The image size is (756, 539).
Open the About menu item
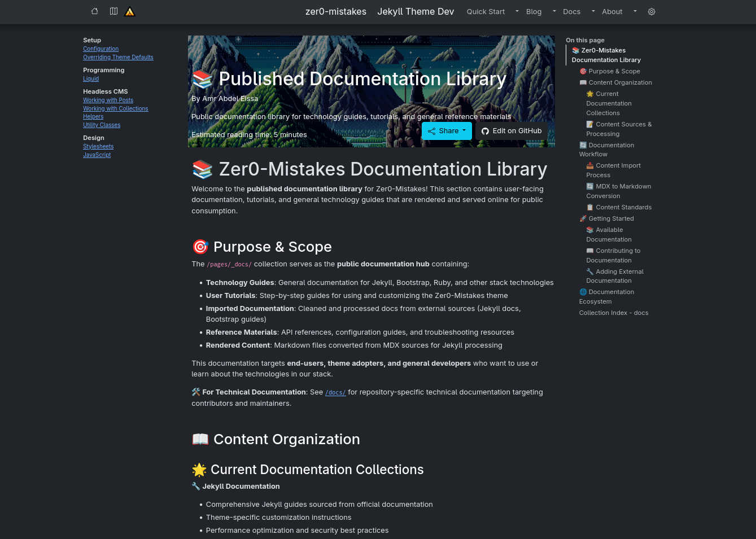coord(612,12)
